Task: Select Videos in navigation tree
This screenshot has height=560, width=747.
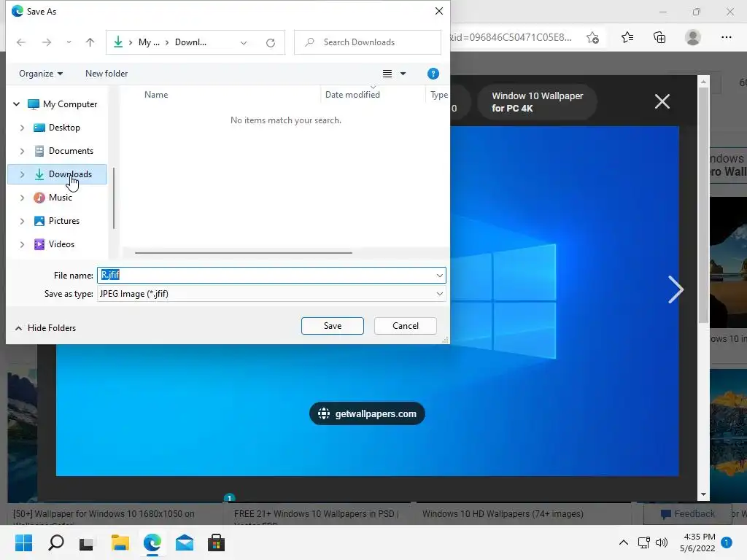Action: click(61, 244)
